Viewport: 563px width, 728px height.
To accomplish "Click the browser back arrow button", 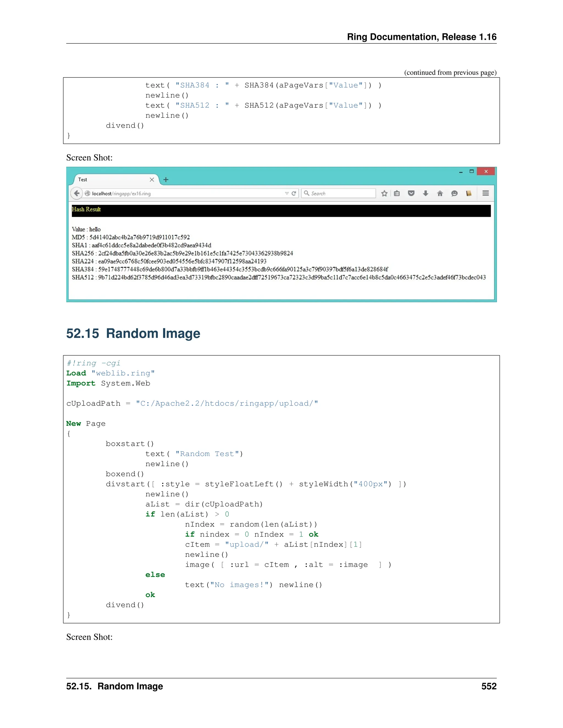I will 77,193.
